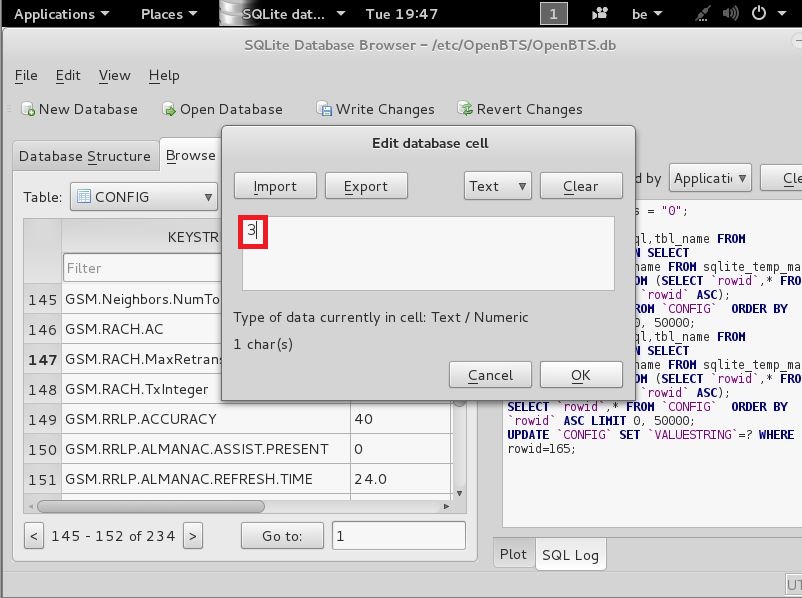The image size is (802, 598).
Task: Select the value cell containing 40
Action: coord(401,419)
